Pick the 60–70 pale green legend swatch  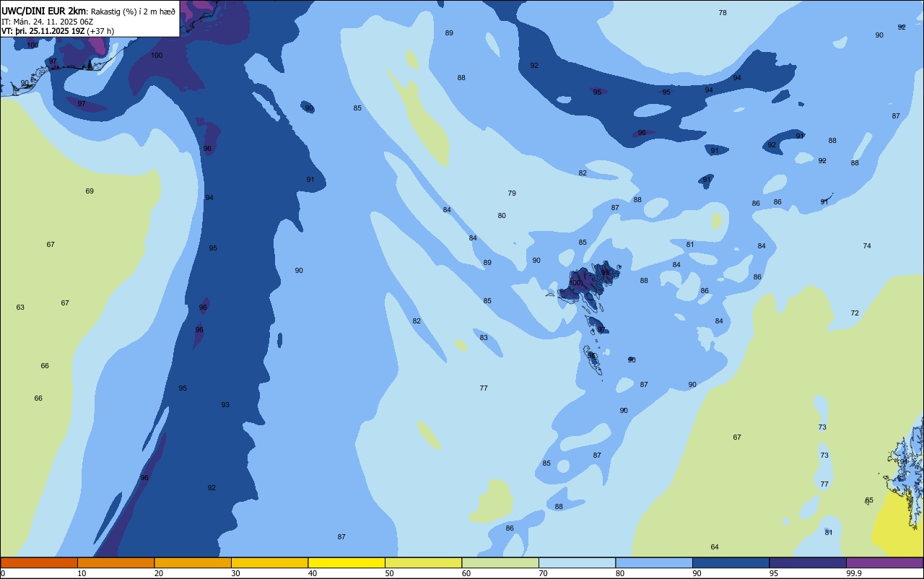pos(500,562)
